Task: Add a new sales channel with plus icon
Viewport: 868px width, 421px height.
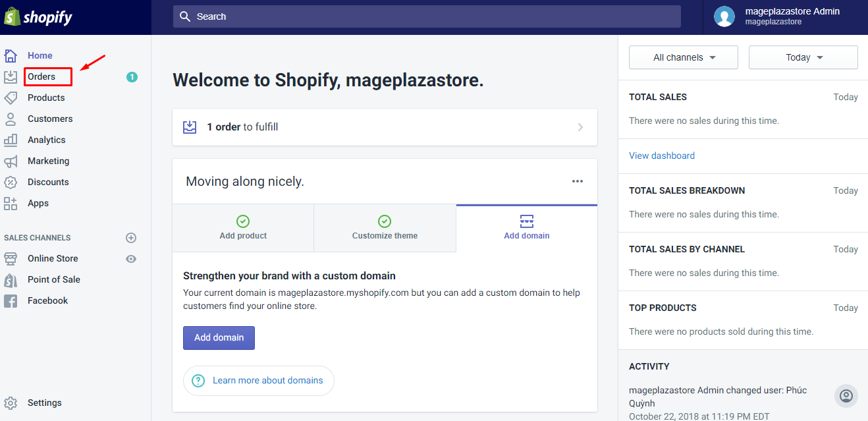Action: coord(130,238)
